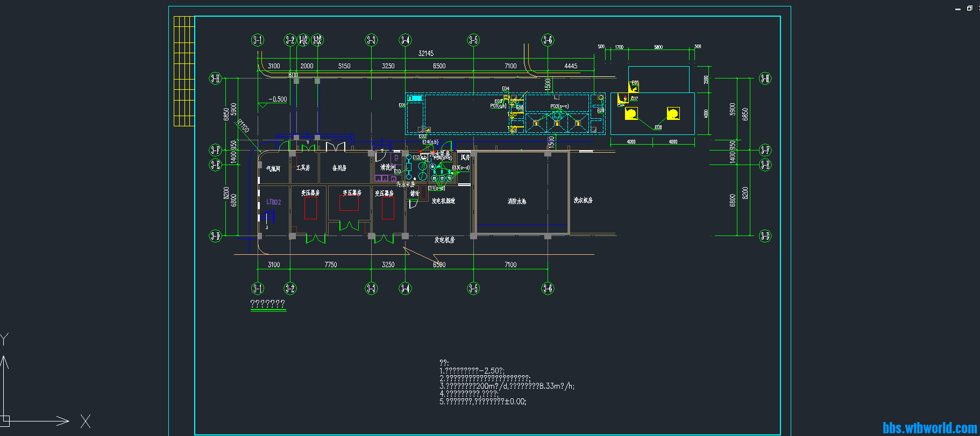Select the right yellow equipment symbol near E08
This screenshot has height=436, width=980.
(672, 113)
